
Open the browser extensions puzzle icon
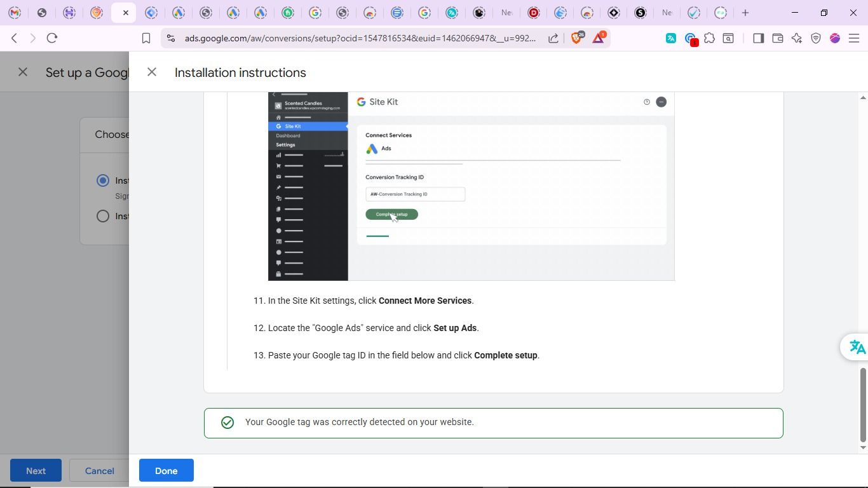[710, 39]
